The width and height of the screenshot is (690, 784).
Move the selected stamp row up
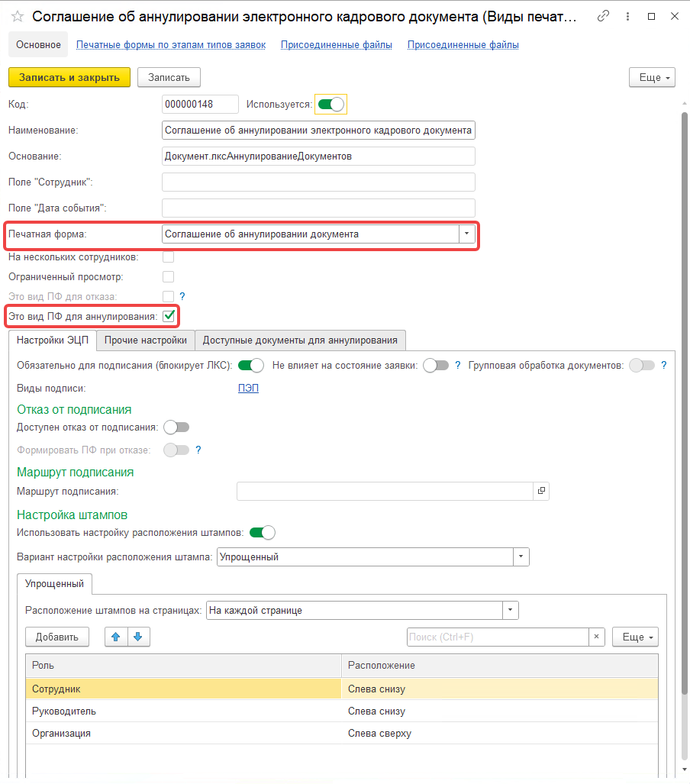pos(116,637)
